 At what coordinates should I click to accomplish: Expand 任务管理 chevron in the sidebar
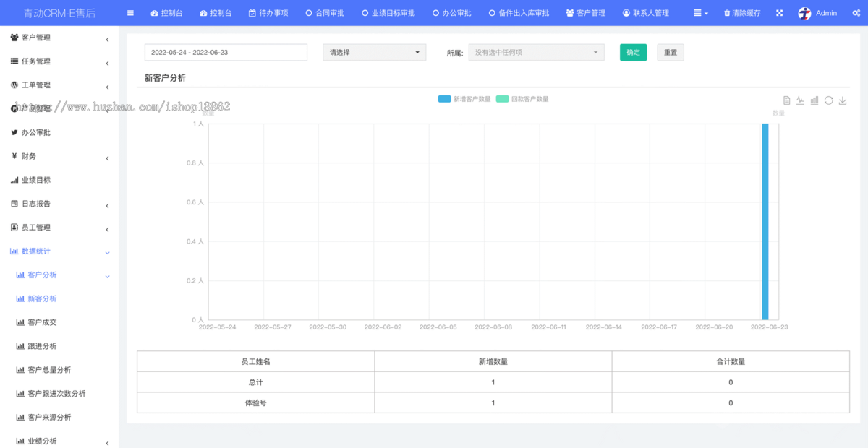coord(107,64)
